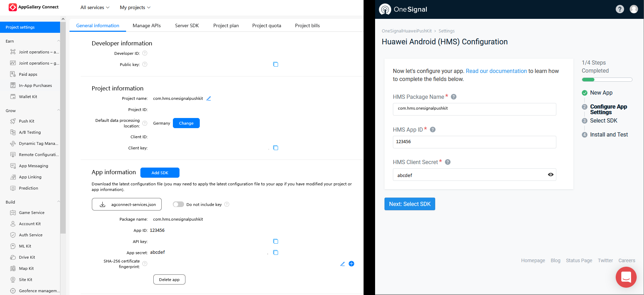Click Next: Select SDK button

(x=410, y=204)
